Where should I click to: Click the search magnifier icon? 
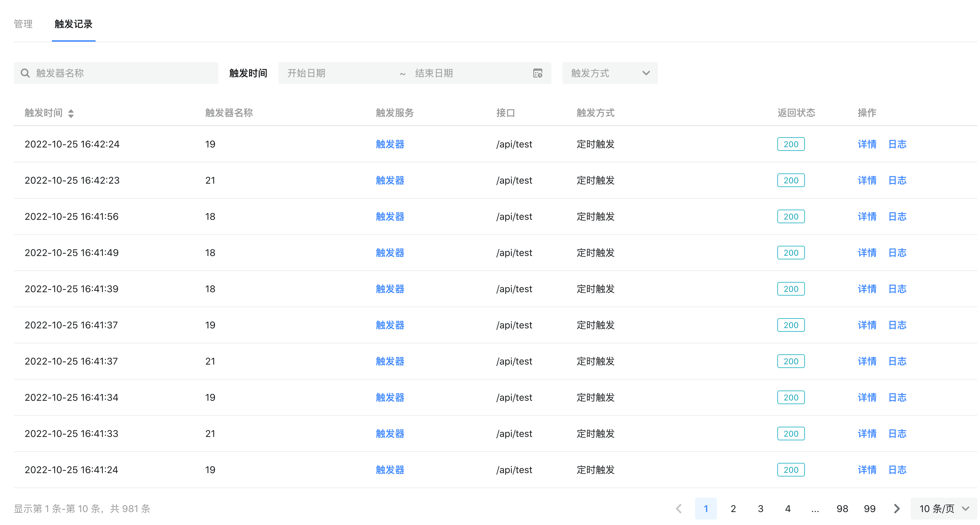pos(25,73)
